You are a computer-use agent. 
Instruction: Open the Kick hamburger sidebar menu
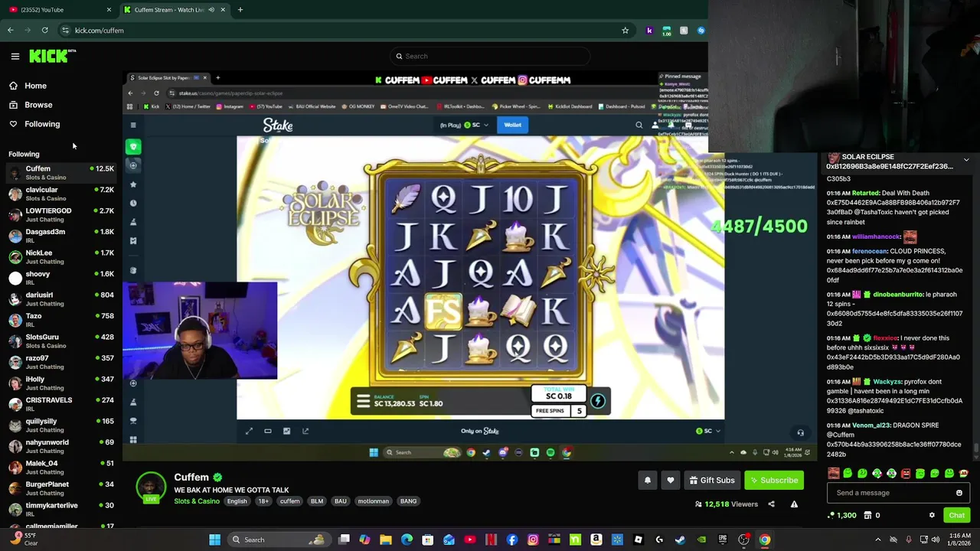tap(15, 56)
